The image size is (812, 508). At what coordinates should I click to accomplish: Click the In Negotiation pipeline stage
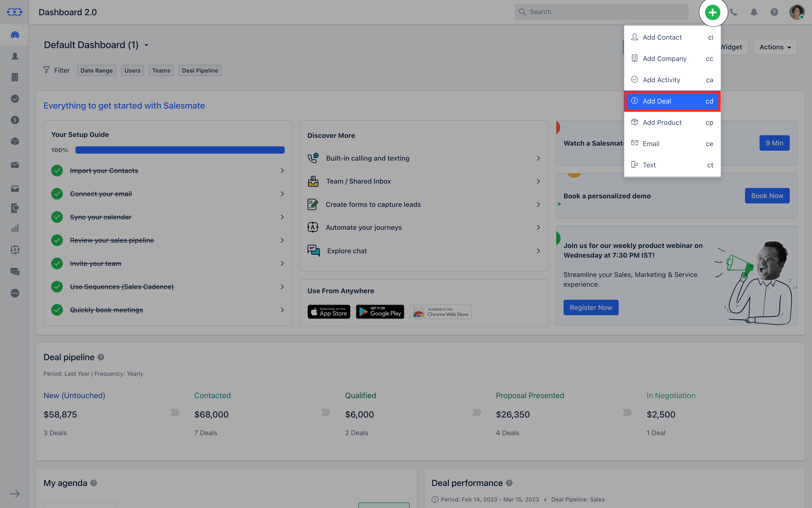coord(671,396)
